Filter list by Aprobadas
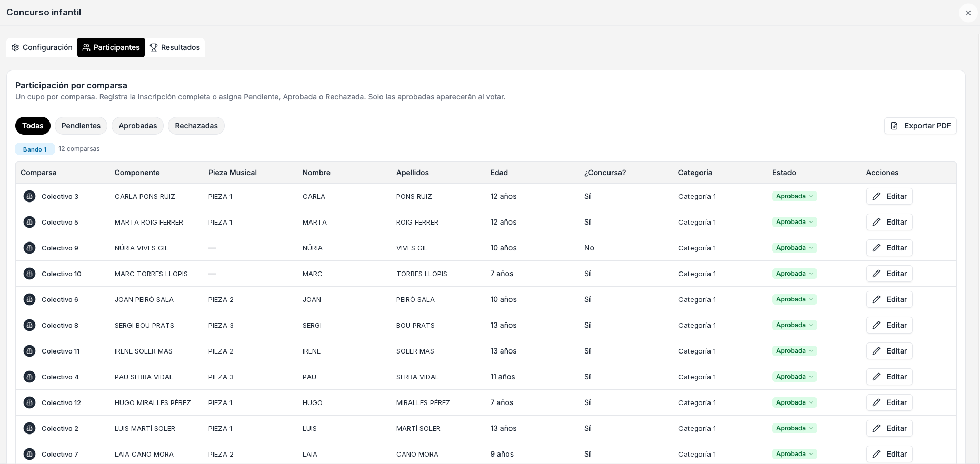Screen dimensions: 980x464 pyautogui.click(x=138, y=126)
